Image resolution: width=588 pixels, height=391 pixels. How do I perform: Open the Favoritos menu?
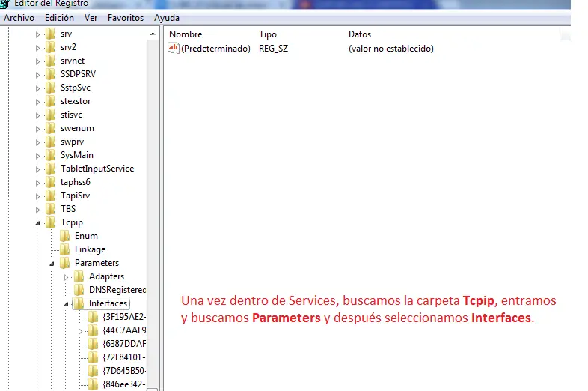(126, 18)
